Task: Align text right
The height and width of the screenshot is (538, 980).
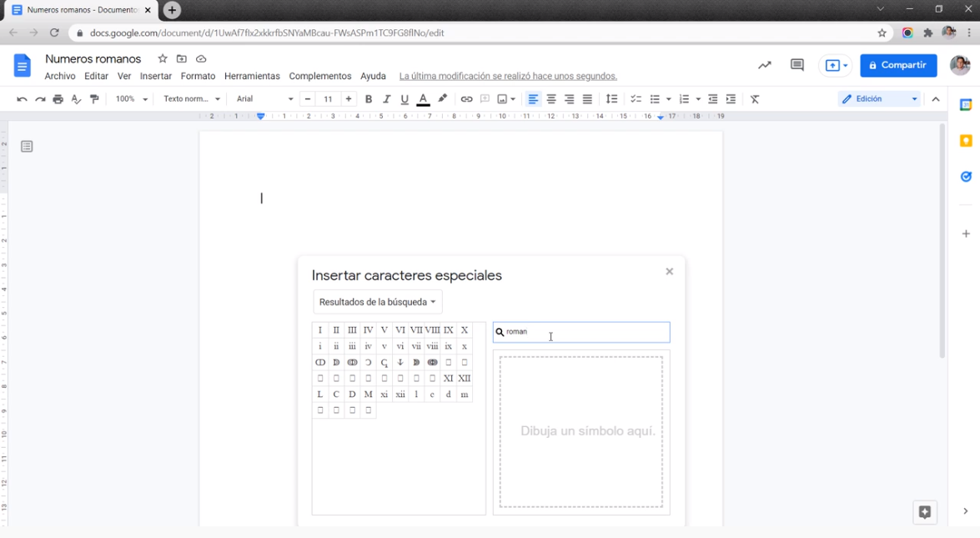Action: point(570,99)
